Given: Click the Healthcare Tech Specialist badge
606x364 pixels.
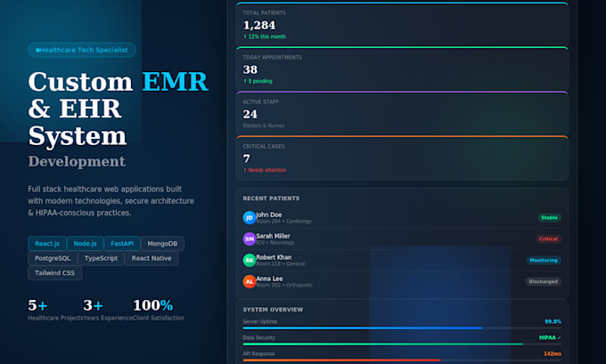Looking at the screenshot, I should 82,50.
